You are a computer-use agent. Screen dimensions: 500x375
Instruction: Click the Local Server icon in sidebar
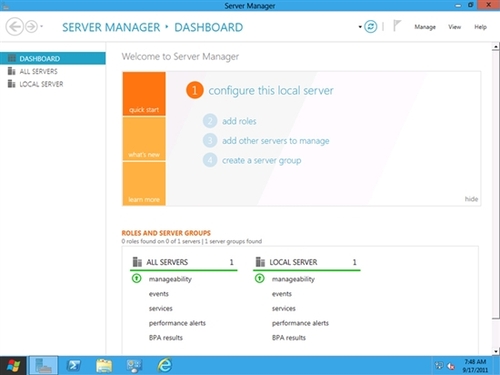point(12,84)
